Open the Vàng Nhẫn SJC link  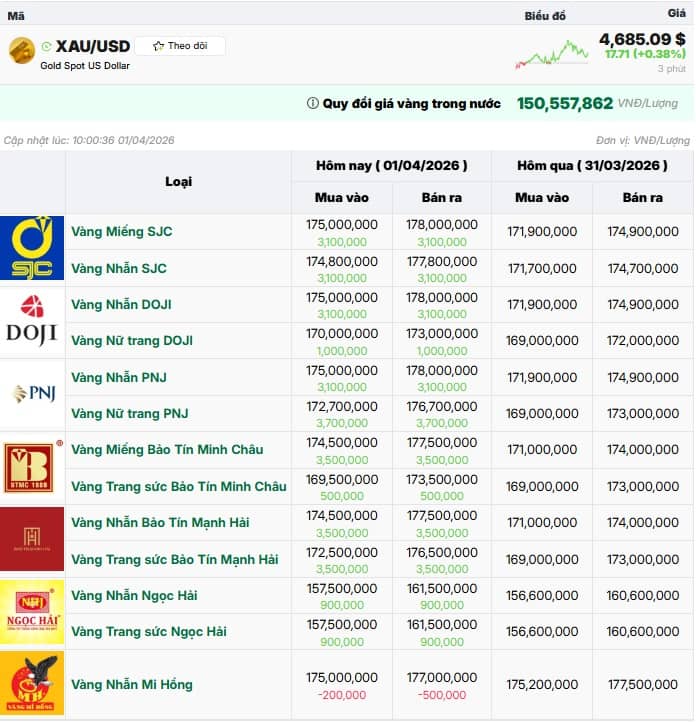coord(119,268)
